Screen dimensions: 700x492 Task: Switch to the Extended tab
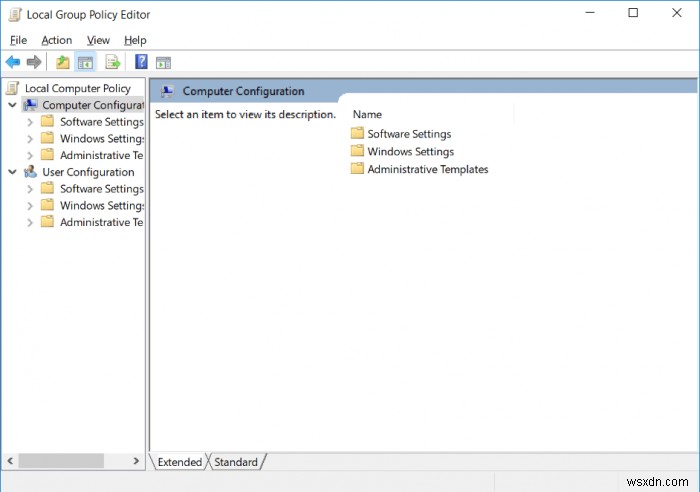point(179,462)
